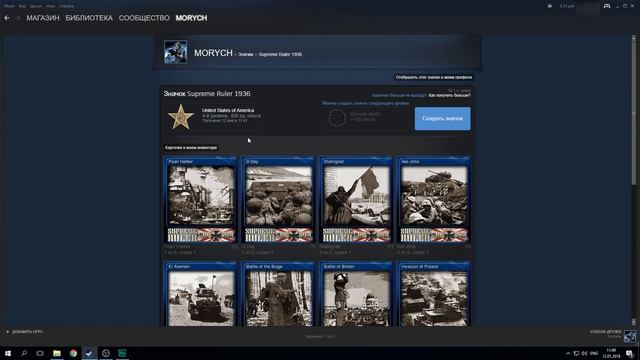Screen dimensions: 640x360
Task: Open the volume icon in the system tray
Action: pyautogui.click(x=584, y=353)
